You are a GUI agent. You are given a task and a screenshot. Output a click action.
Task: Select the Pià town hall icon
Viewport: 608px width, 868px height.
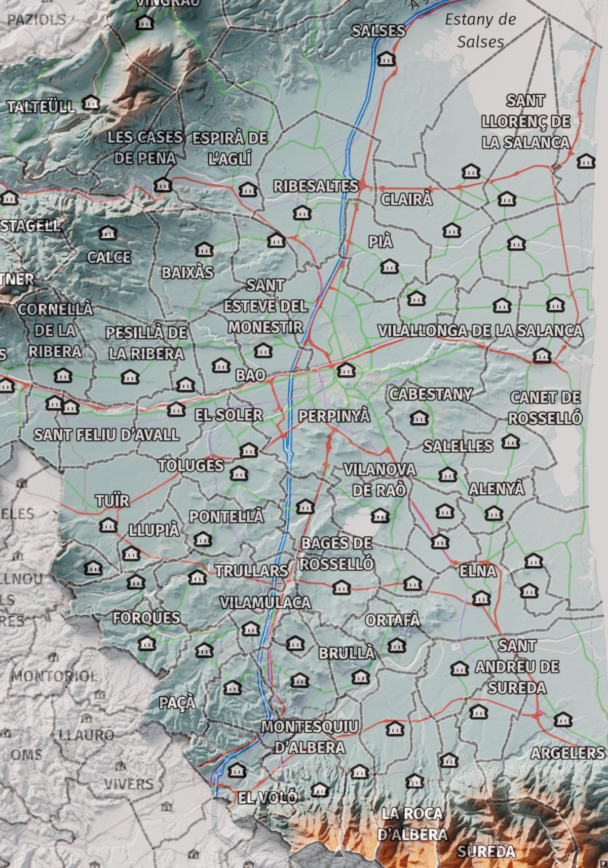pyautogui.click(x=389, y=266)
